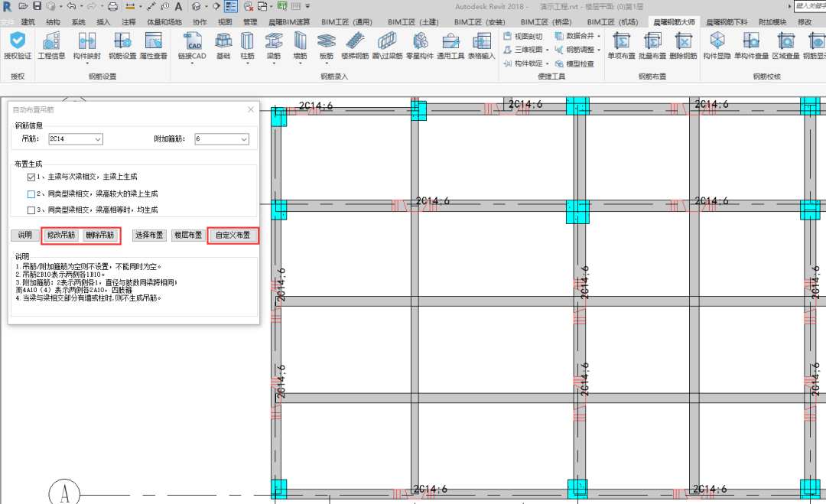Click the Save icon in quick access toolbar
Image resolution: width=826 pixels, height=504 pixels.
[x=37, y=6]
